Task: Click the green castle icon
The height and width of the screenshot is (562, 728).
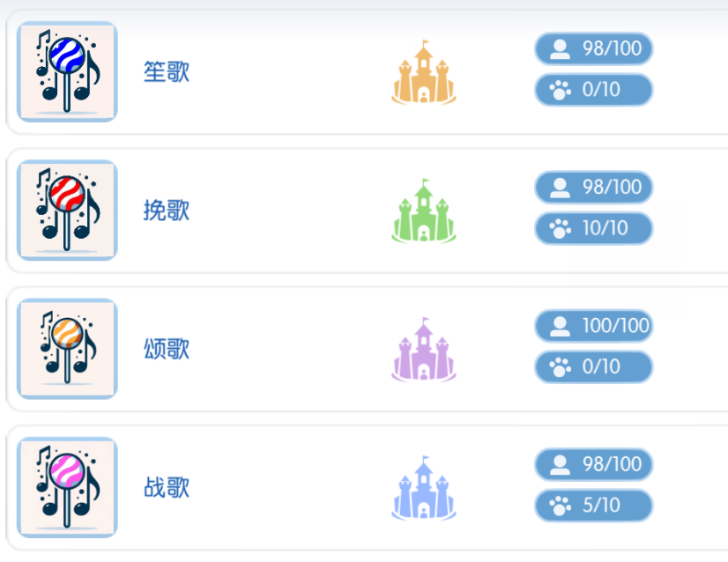Action: coord(424,211)
